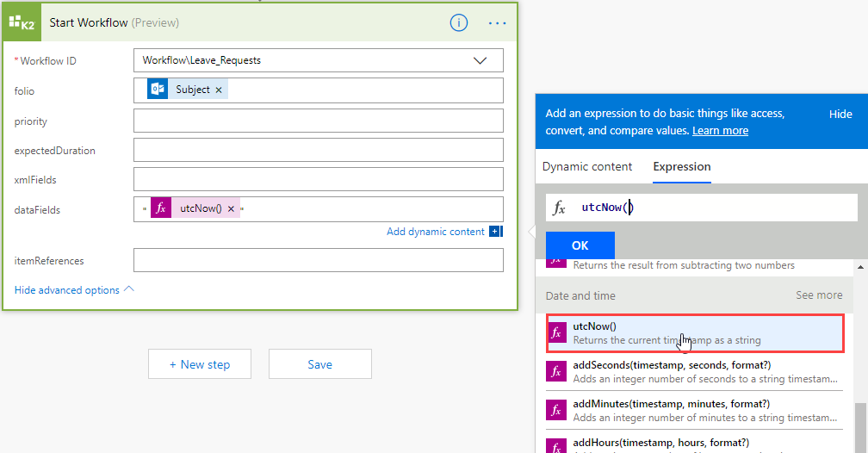Remove the Subject token from folio

219,90
